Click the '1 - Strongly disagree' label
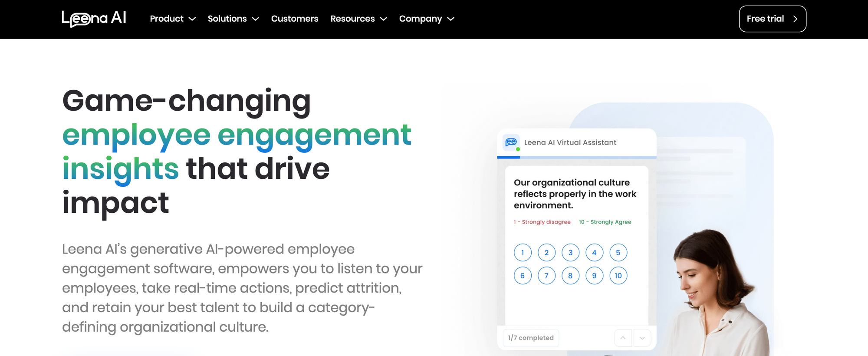Image resolution: width=868 pixels, height=356 pixels. 542,222
